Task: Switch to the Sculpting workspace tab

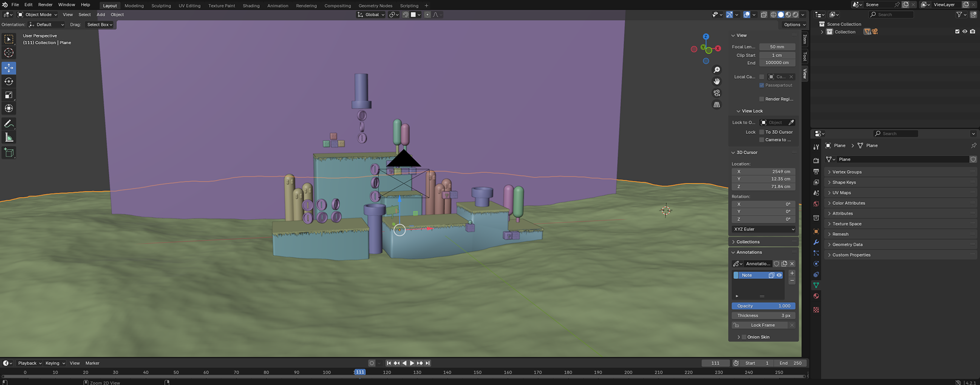Action: tap(161, 6)
